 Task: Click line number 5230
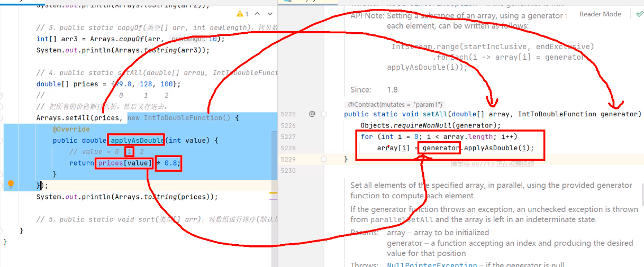[x=288, y=170]
